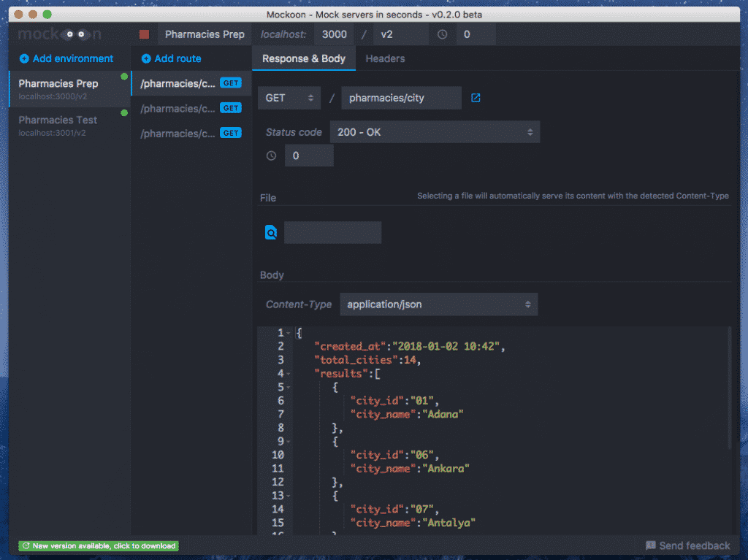Click the new version download banner

click(99, 545)
